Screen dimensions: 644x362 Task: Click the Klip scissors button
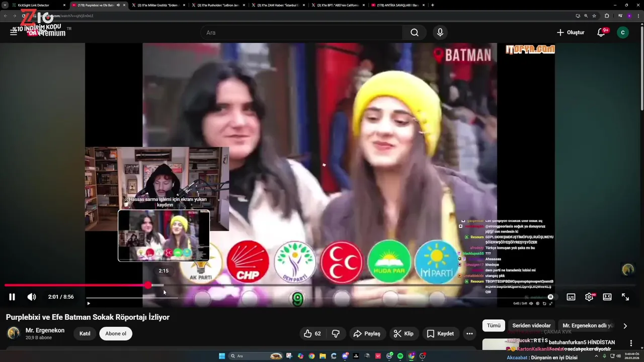[404, 333]
